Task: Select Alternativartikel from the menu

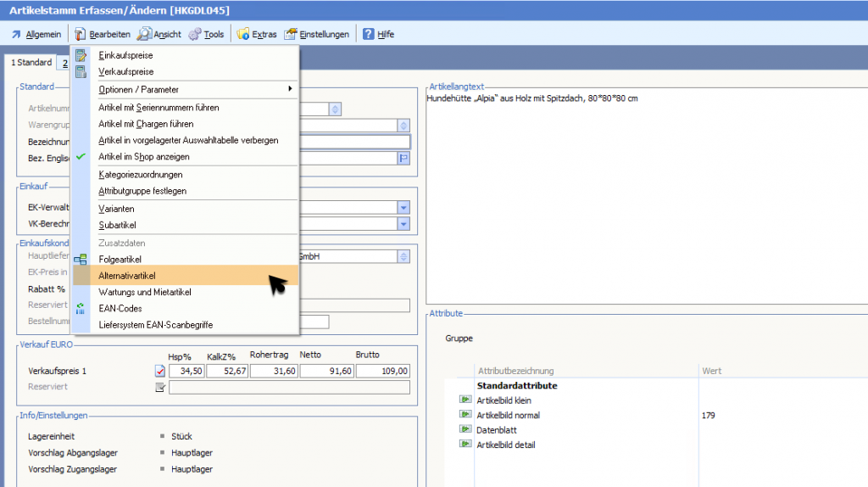Action: point(127,276)
